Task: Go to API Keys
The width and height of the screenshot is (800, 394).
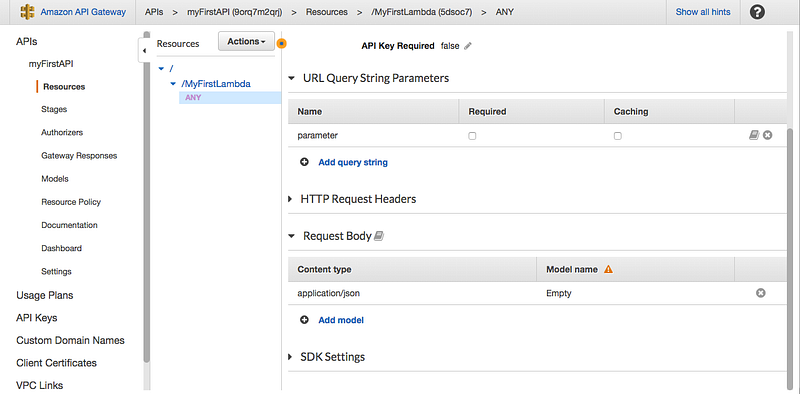Action: tap(37, 318)
